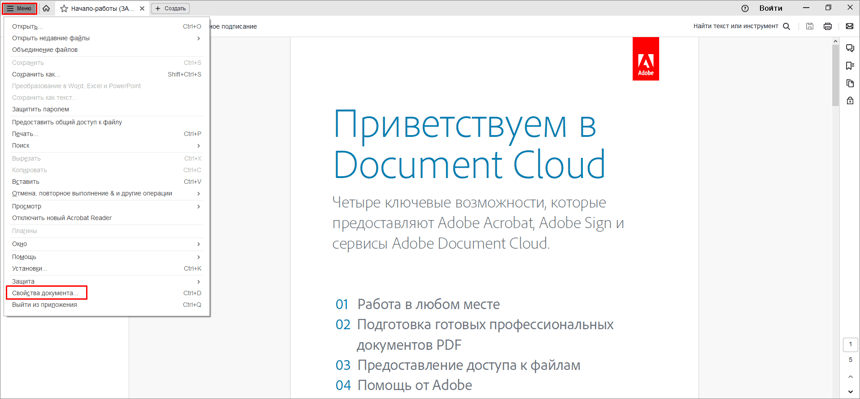This screenshot has height=399, width=860.
Task: Click '04 Помощь от Adobe' entry
Action: pos(403,385)
